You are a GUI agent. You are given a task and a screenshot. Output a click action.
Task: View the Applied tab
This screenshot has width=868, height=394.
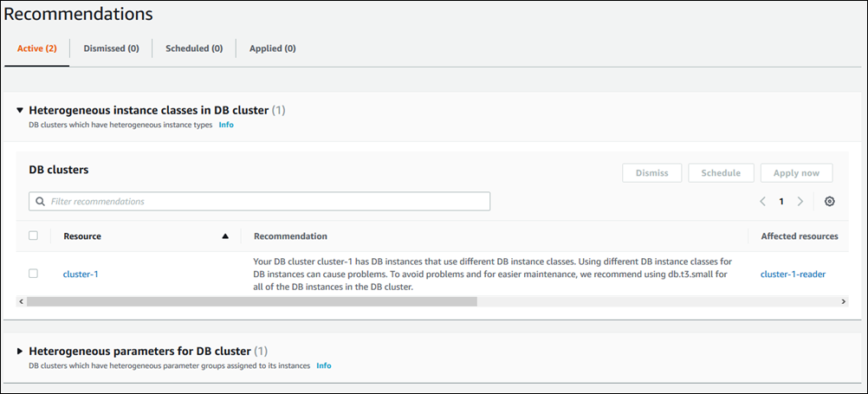pos(272,48)
